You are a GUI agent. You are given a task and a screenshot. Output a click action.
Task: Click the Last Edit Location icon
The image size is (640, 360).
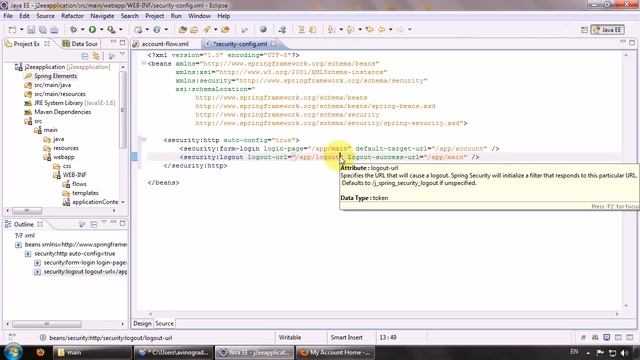pyautogui.click(x=370, y=29)
